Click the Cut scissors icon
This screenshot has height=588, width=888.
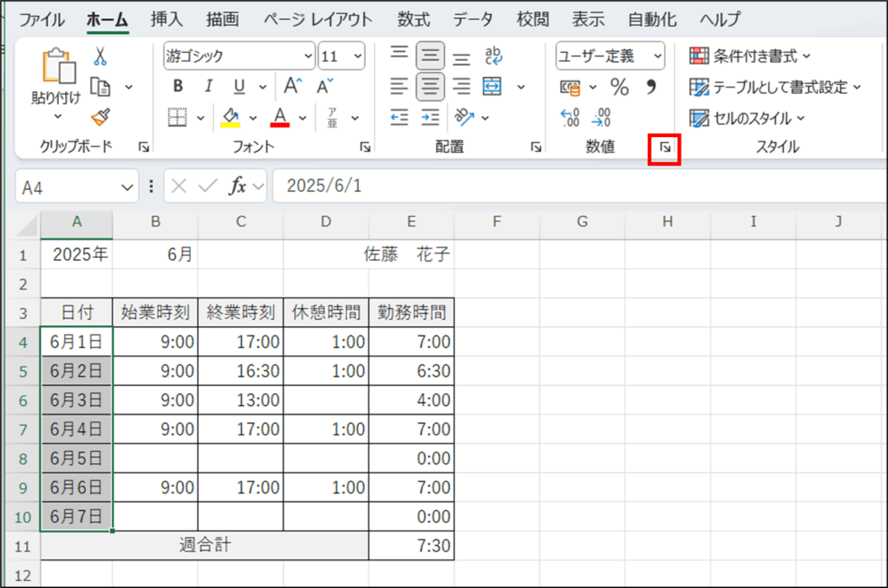tap(100, 57)
